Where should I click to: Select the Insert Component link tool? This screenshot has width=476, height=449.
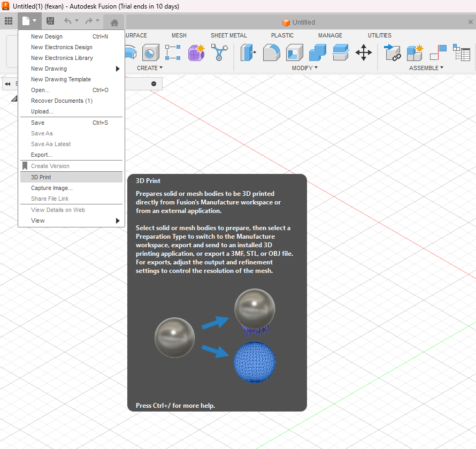point(392,52)
